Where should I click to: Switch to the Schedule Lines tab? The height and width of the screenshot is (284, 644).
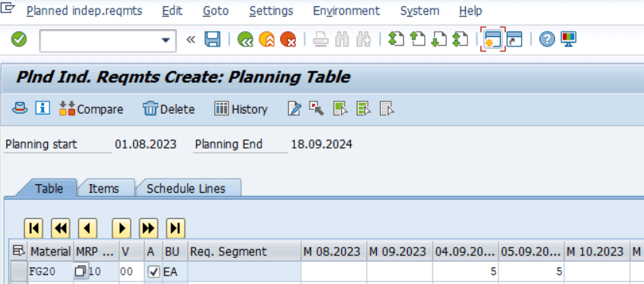(x=186, y=188)
